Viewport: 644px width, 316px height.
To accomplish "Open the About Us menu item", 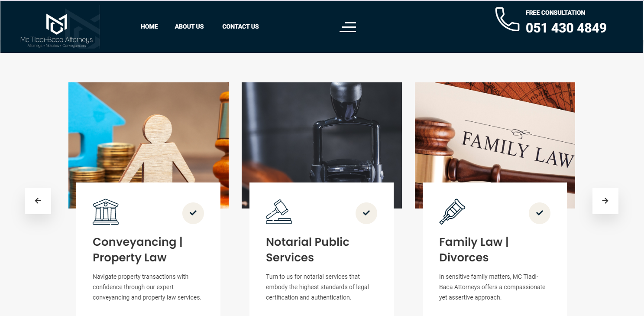I will point(189,26).
